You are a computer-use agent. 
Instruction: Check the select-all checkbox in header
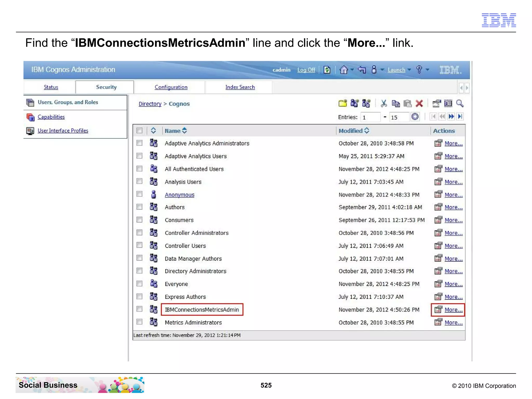click(x=139, y=130)
